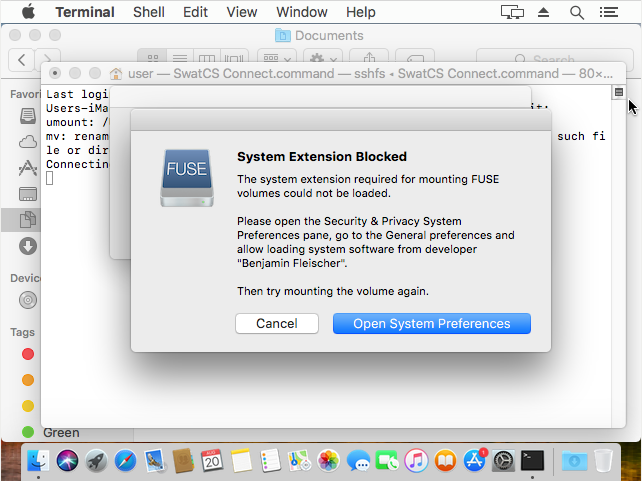Cancel the System Extension Blocked dialog
642x481 pixels.
click(x=276, y=324)
